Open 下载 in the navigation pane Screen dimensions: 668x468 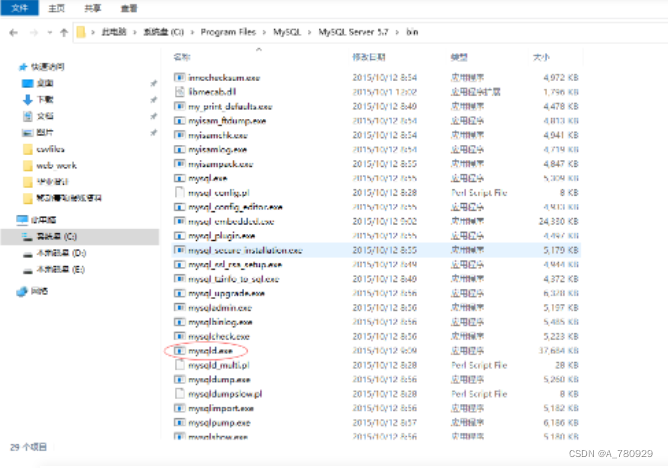click(x=45, y=100)
